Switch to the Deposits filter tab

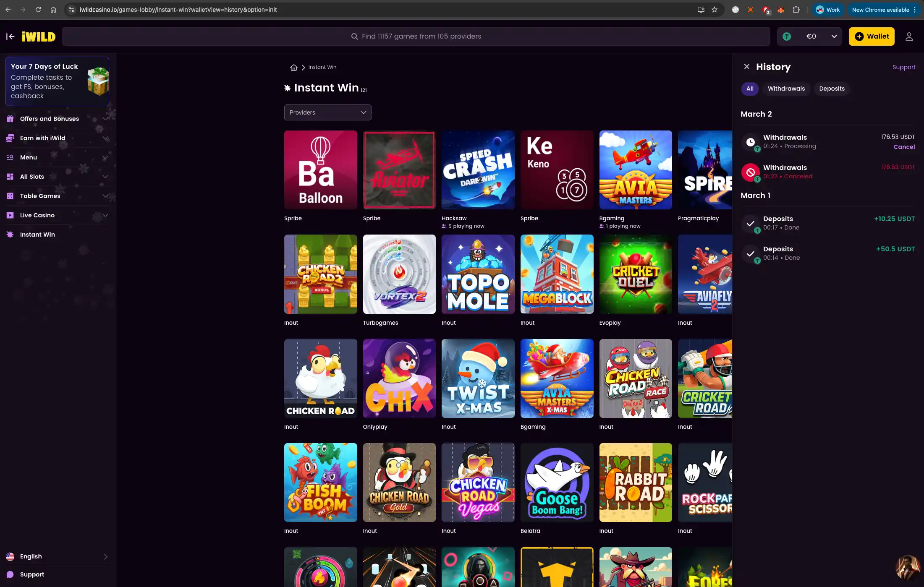(x=832, y=89)
